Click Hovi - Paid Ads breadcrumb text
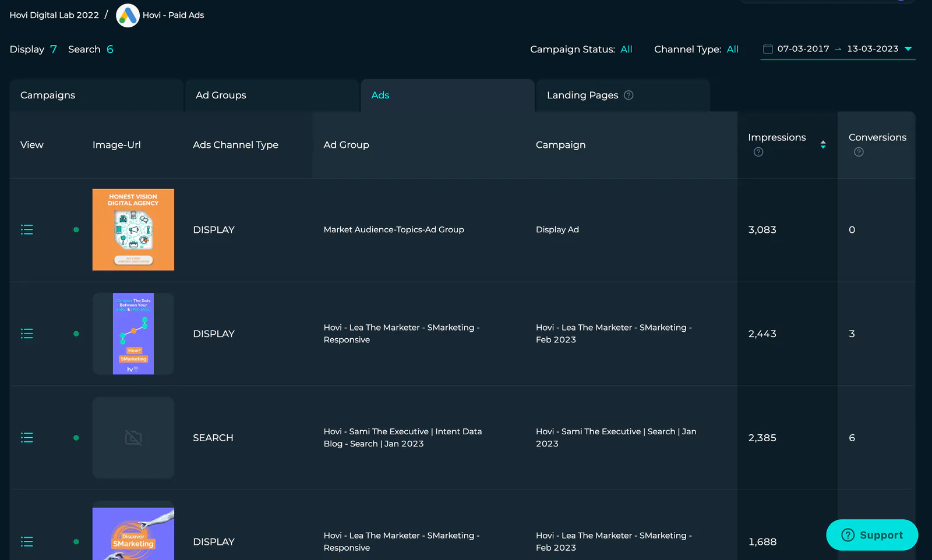This screenshot has height=560, width=932. 174,15
